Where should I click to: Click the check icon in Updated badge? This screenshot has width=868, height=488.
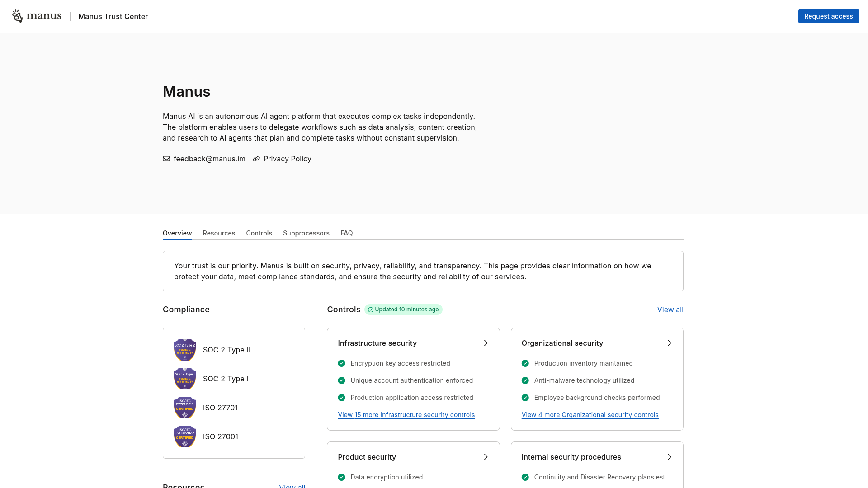371,310
